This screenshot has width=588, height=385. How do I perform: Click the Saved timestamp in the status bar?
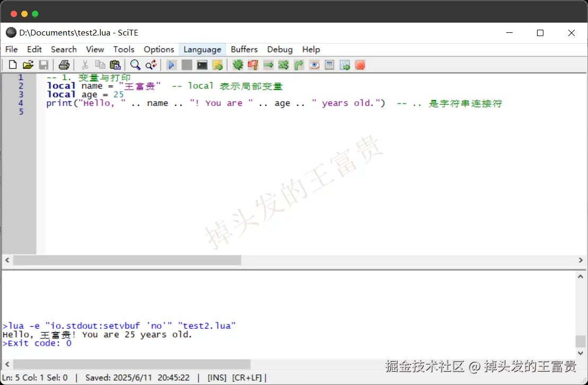[x=137, y=378]
